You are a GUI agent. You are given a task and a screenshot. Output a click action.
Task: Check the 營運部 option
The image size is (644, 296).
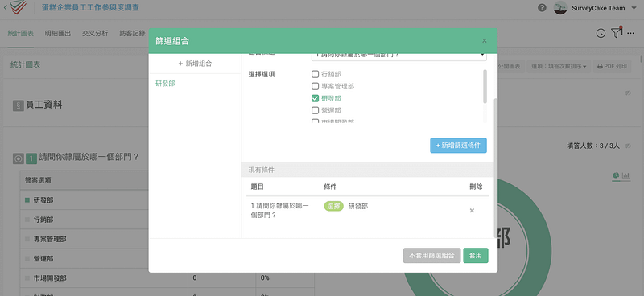[x=315, y=110]
